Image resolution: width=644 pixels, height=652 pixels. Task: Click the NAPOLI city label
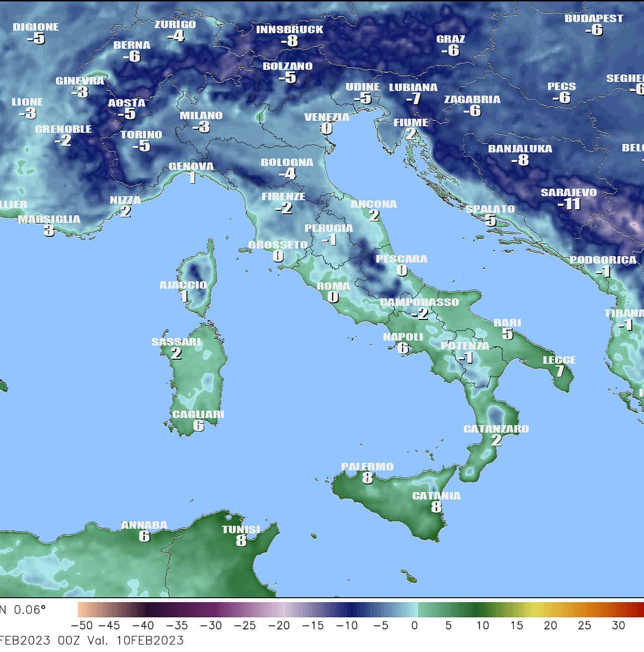pos(403,337)
